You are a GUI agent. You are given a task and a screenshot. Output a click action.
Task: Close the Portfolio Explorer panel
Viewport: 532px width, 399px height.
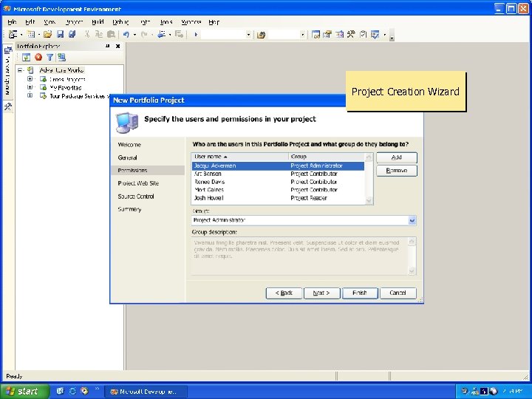click(117, 46)
